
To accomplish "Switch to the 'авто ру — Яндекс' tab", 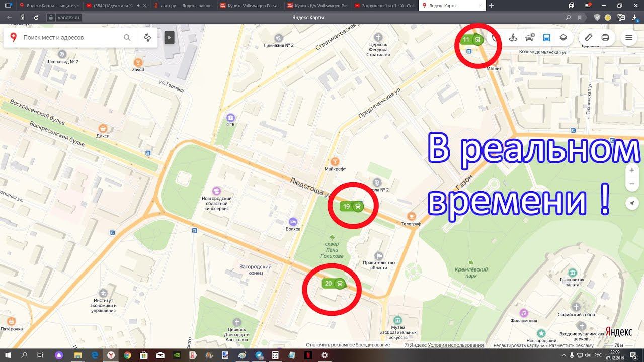I will point(183,6).
